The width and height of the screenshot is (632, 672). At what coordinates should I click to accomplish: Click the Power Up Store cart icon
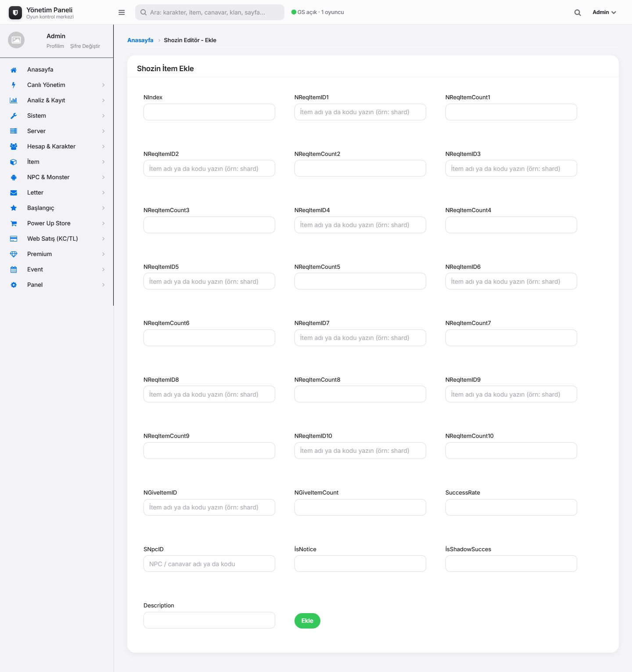coord(14,224)
